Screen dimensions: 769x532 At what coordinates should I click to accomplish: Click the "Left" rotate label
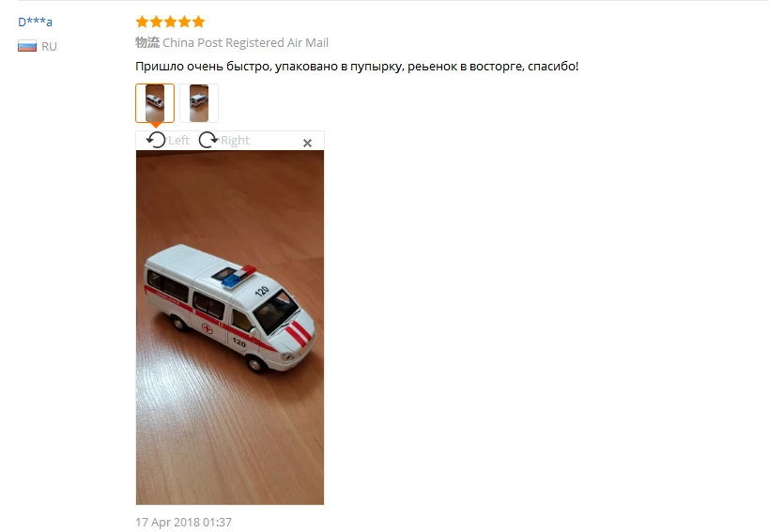point(178,141)
